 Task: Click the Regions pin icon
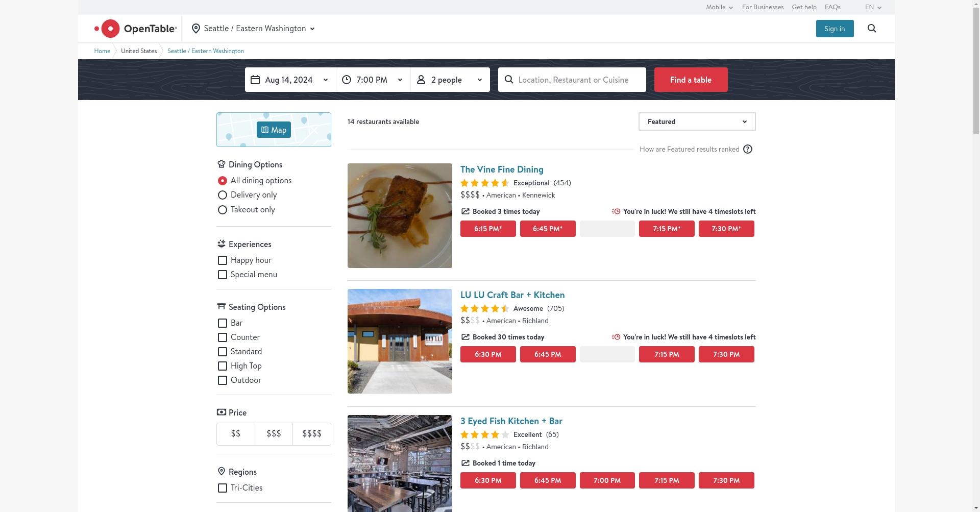221,472
